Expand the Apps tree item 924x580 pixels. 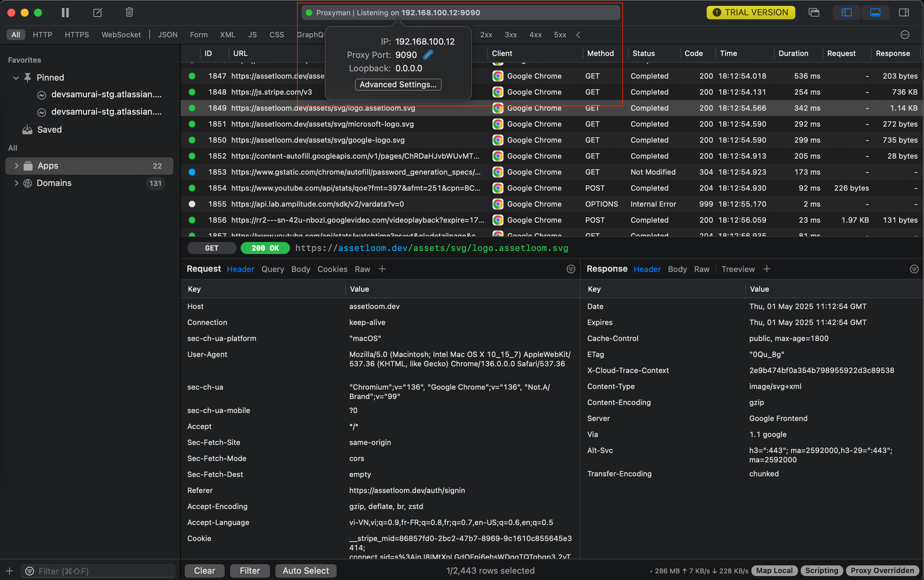coord(16,166)
